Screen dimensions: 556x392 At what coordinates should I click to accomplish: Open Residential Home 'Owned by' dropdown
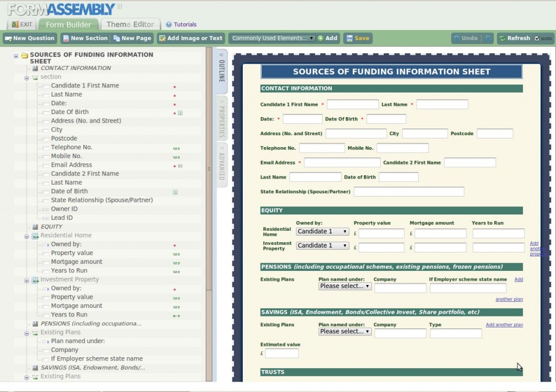pos(323,231)
